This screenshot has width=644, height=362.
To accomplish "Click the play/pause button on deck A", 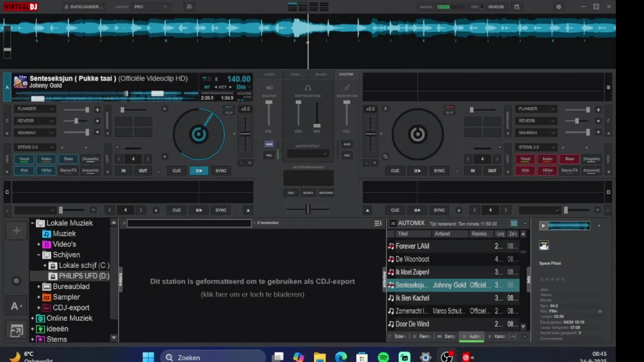I will point(199,170).
